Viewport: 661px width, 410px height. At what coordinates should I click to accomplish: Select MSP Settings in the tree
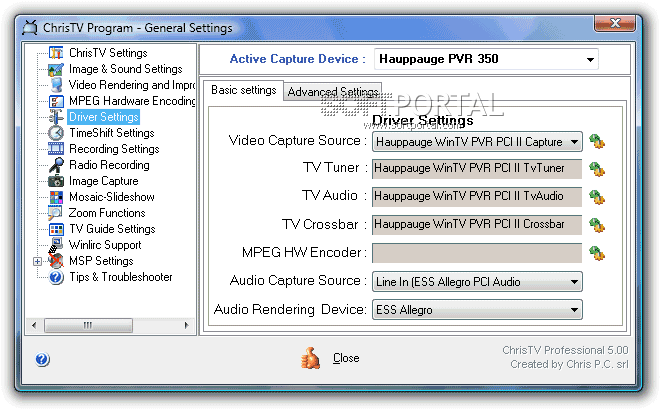coord(101,261)
